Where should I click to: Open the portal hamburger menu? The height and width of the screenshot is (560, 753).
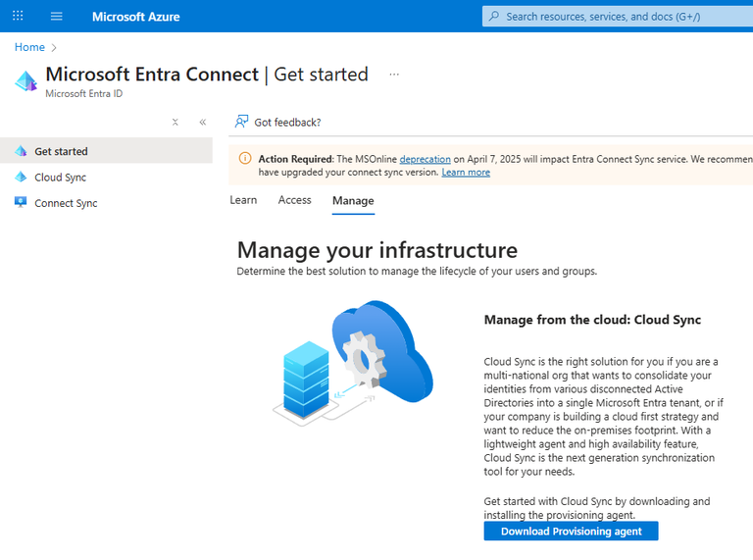pyautogui.click(x=56, y=17)
